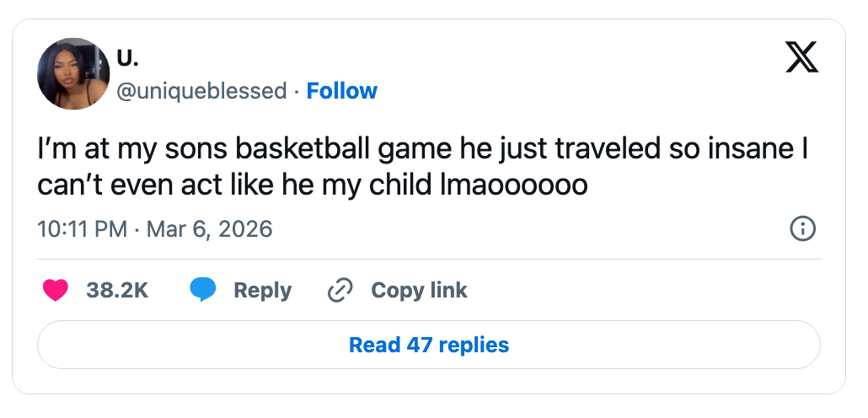This screenshot has height=418, width=868.
Task: Follow the @uniqueblessed account
Action: [x=341, y=91]
